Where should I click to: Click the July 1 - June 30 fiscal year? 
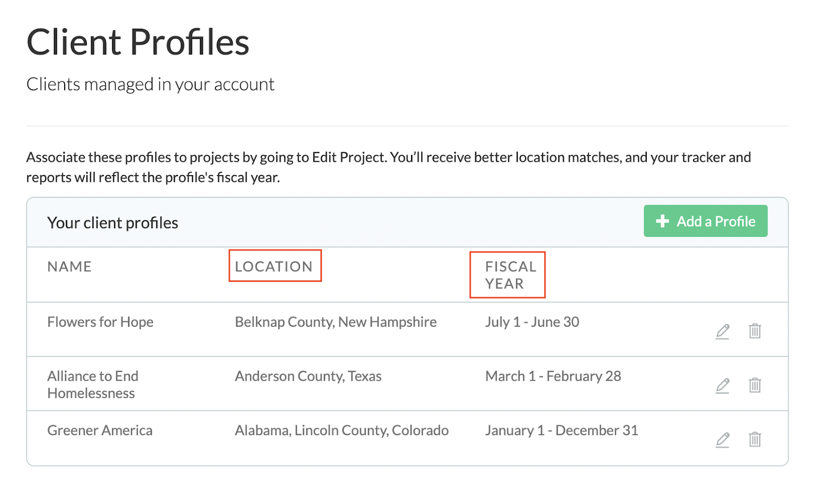click(x=532, y=322)
